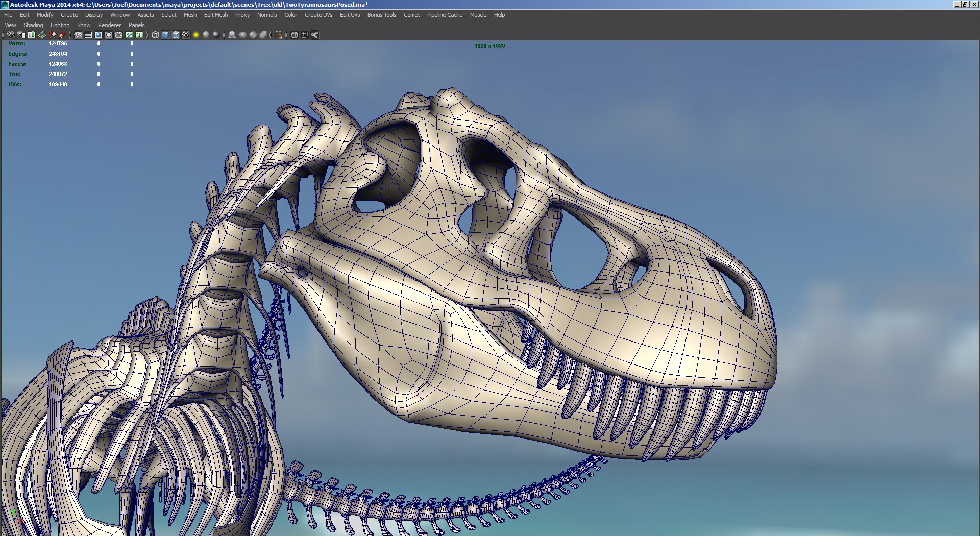The image size is (980, 536).
Task: Open the Camera Attributes icon
Action: (21, 35)
